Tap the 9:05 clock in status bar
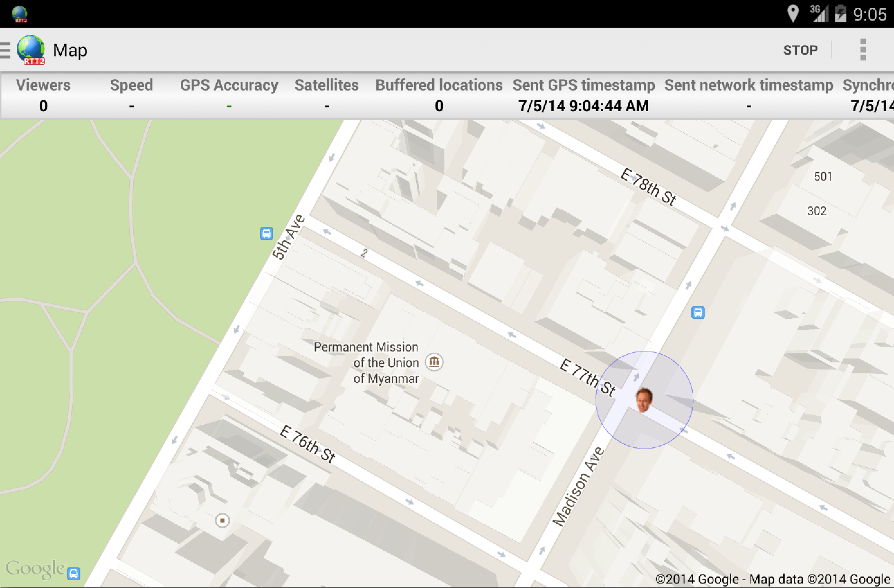Screen dimensions: 894x588 click(x=870, y=14)
